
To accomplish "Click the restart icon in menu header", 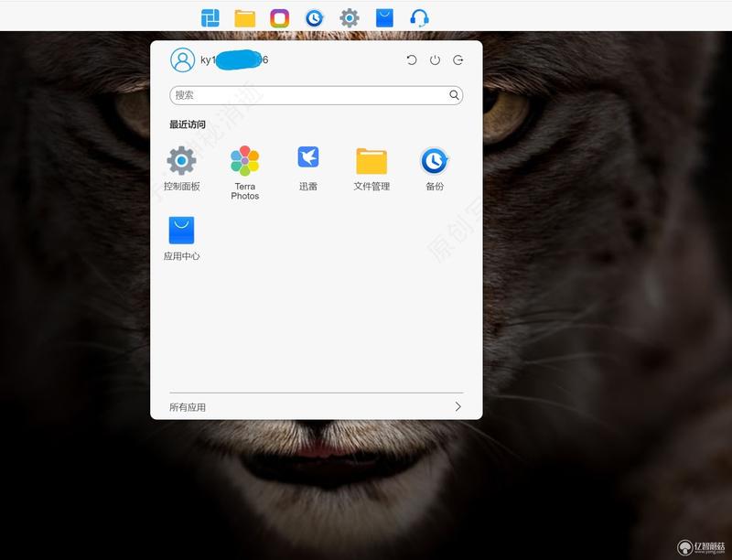I will (411, 59).
